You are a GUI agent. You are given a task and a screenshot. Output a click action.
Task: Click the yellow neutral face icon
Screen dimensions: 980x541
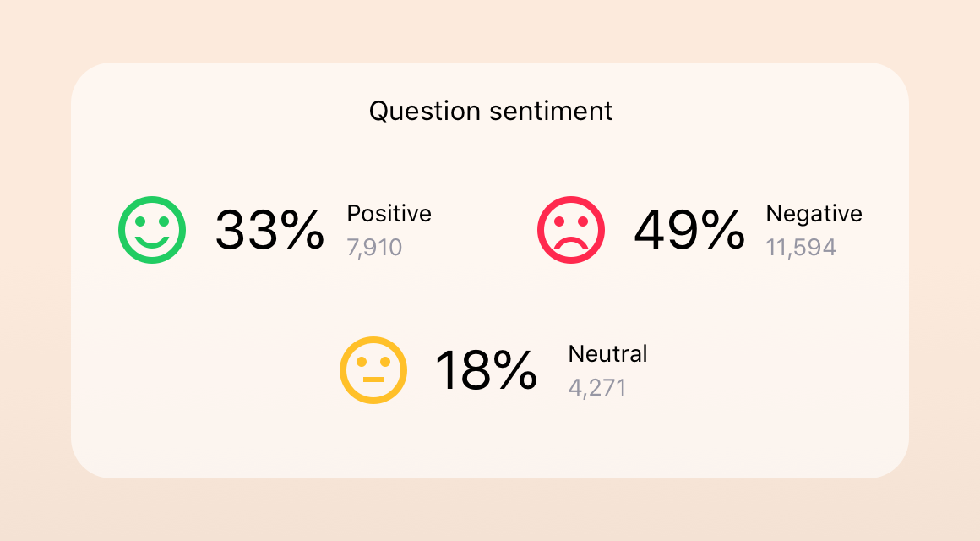373,370
